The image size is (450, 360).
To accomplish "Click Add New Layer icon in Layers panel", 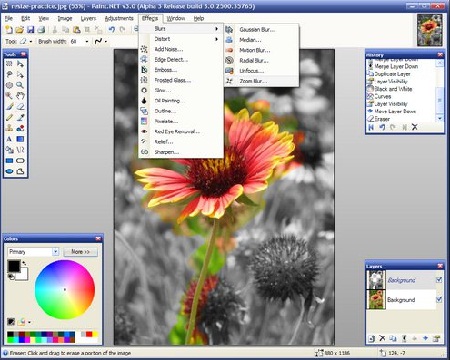I will click(371, 338).
